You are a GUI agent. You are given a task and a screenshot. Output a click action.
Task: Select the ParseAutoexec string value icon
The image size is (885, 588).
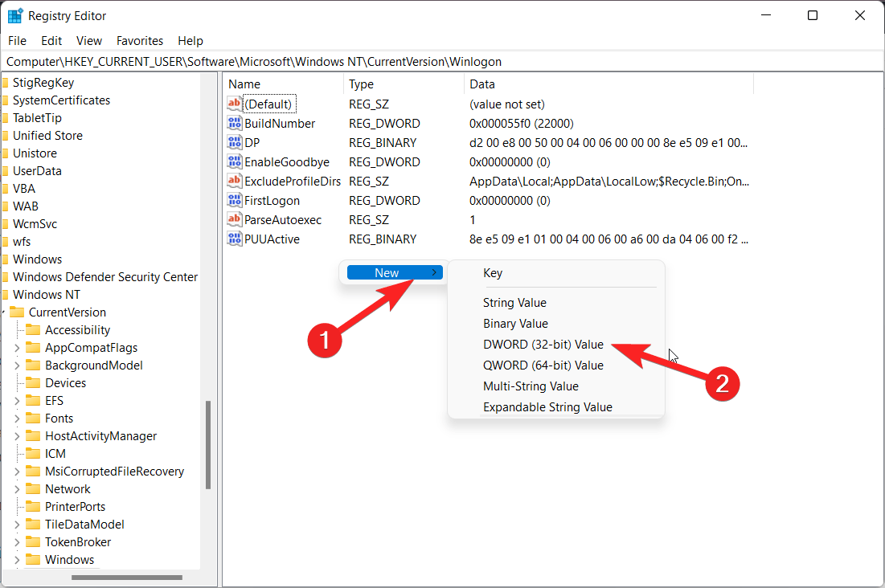click(235, 219)
